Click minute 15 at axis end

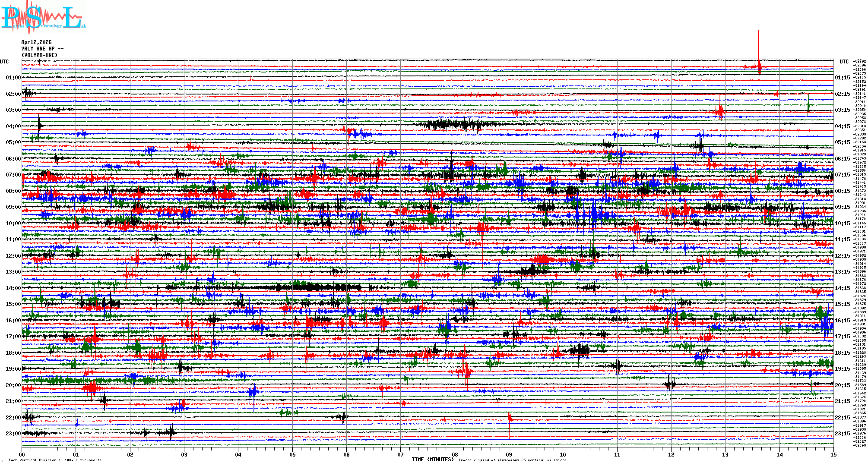tap(833, 454)
